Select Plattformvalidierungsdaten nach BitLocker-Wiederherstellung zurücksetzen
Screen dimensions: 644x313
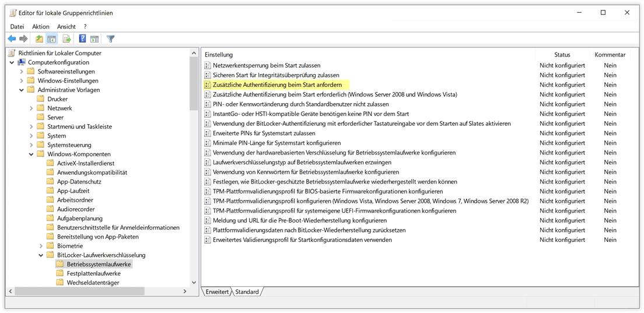[309, 230]
